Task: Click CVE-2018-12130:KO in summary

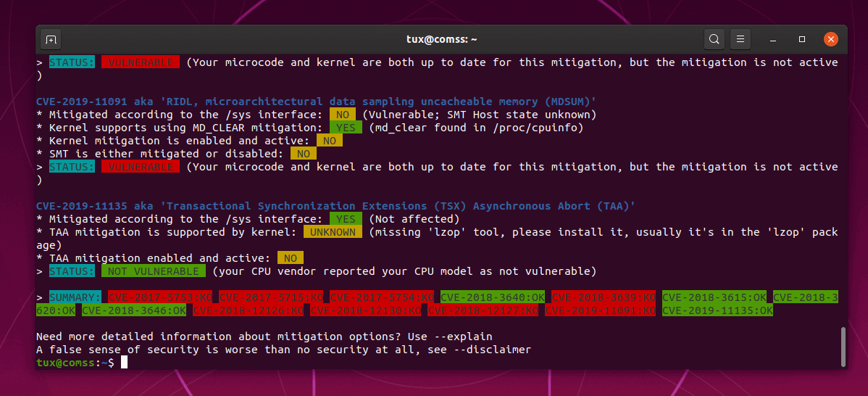Action: point(365,310)
